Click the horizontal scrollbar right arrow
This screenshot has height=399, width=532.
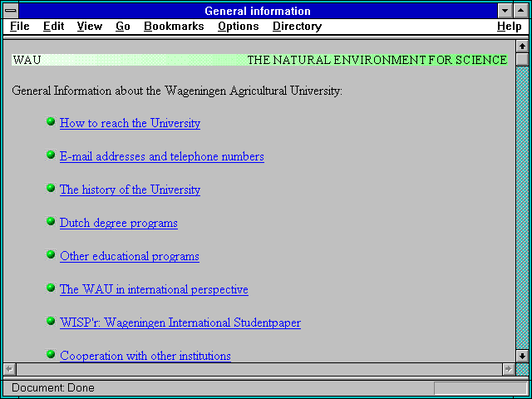509,369
